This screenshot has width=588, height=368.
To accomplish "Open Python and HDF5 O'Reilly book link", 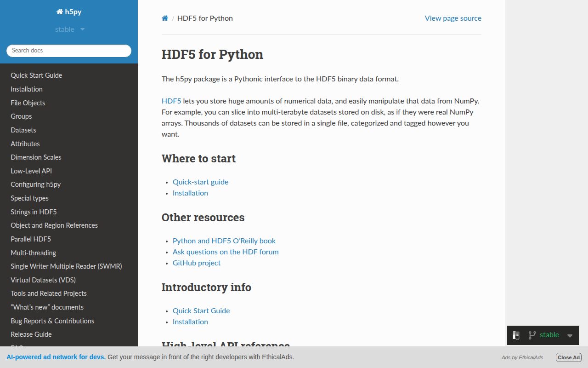I will pyautogui.click(x=224, y=241).
